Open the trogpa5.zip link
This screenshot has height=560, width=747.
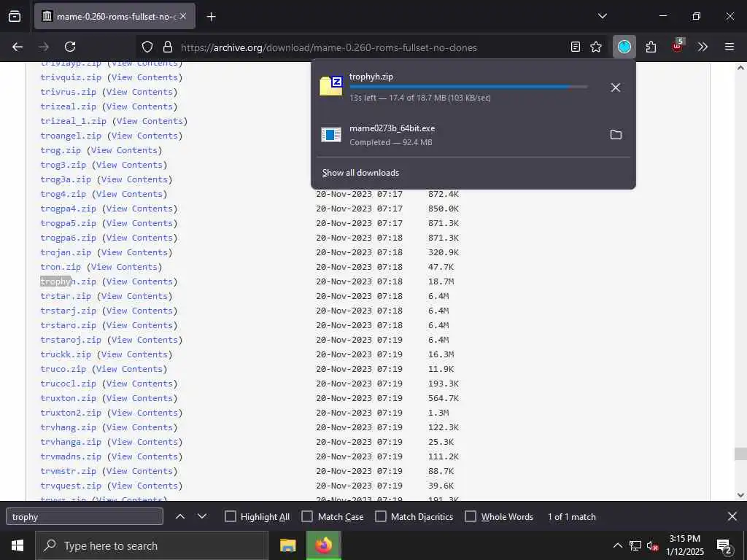tap(68, 223)
